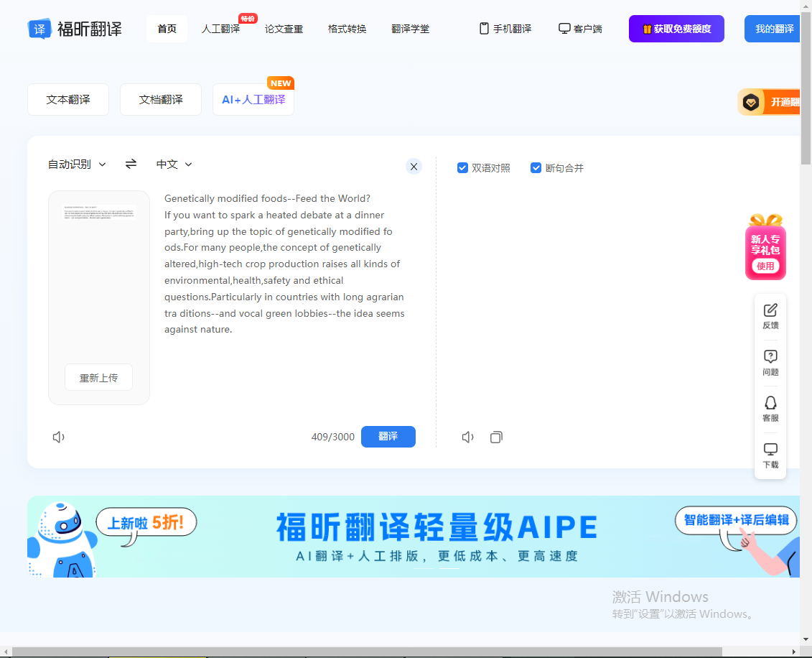Open 下载 download in side panel
This screenshot has width=812, height=658.
[770, 455]
